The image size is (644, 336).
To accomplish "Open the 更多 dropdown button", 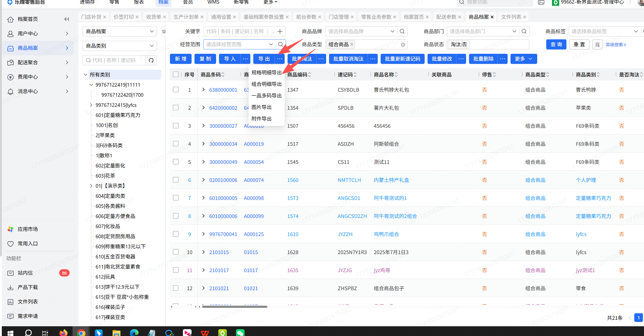I will tap(523, 59).
